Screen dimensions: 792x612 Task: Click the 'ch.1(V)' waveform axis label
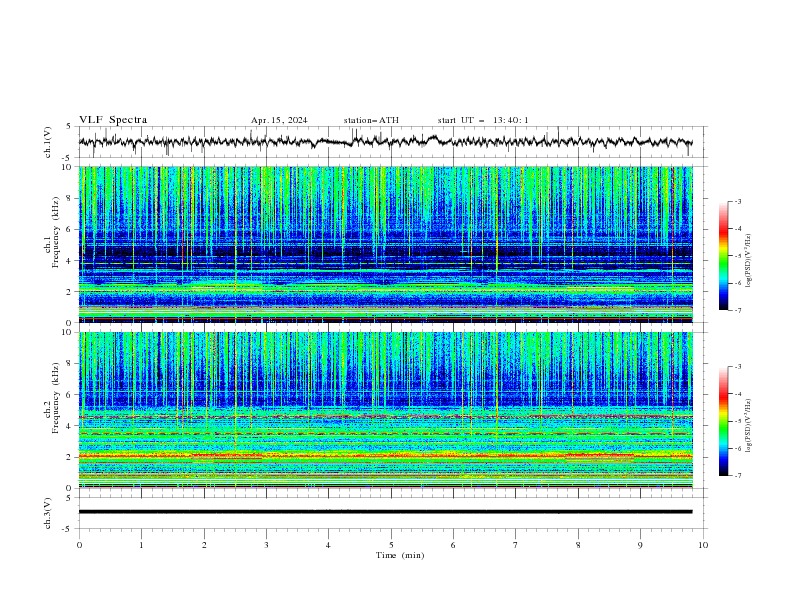point(48,142)
